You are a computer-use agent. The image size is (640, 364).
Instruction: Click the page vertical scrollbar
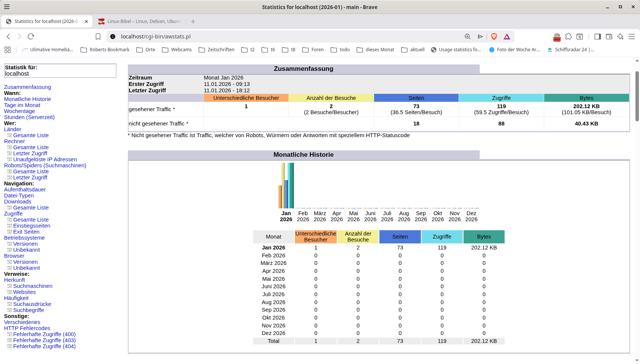(x=637, y=96)
